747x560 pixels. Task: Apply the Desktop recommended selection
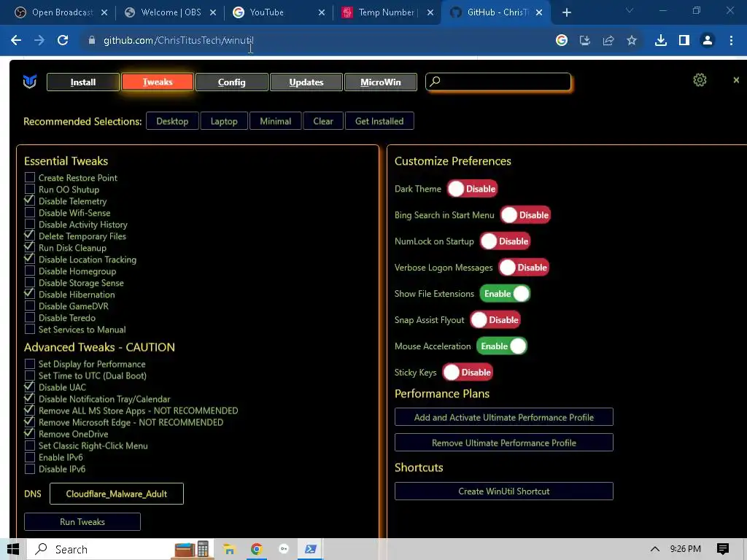[172, 121]
